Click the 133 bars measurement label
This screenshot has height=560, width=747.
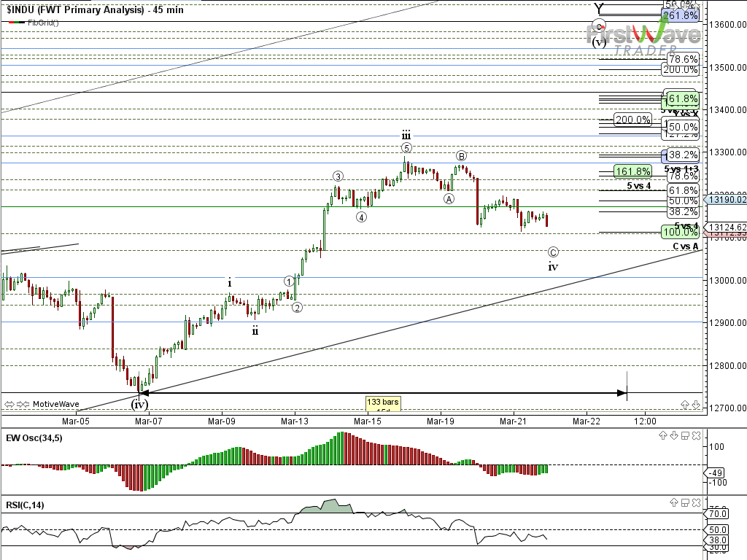384,402
